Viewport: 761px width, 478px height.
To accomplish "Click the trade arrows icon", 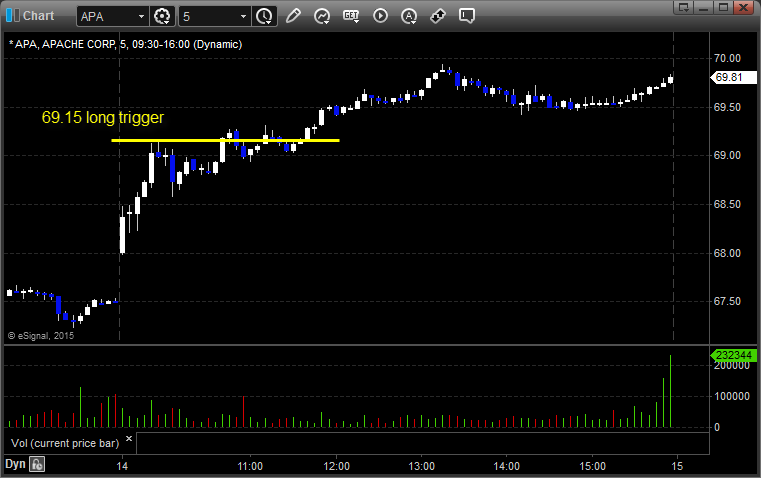I will 438,16.
